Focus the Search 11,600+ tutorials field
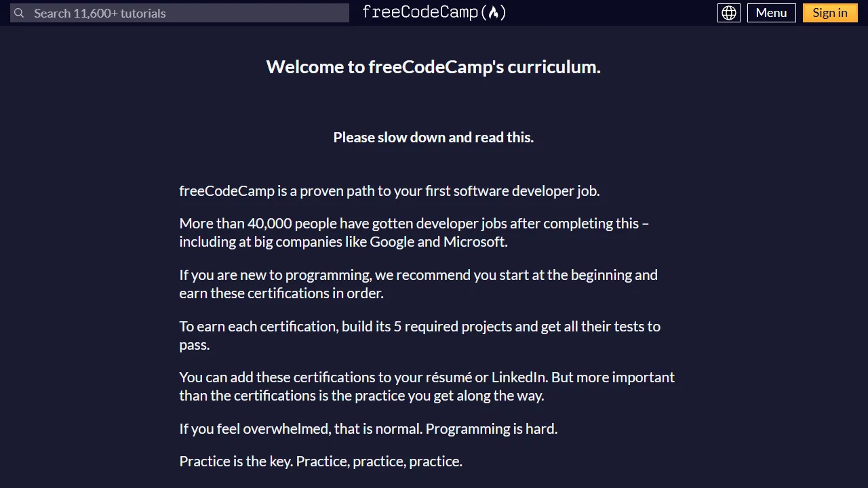 click(180, 13)
